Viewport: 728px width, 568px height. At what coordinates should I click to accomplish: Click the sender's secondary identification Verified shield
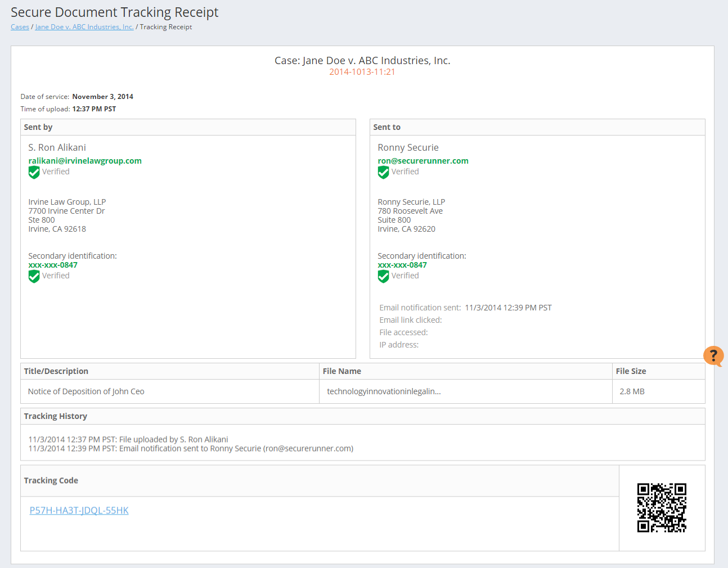click(34, 276)
